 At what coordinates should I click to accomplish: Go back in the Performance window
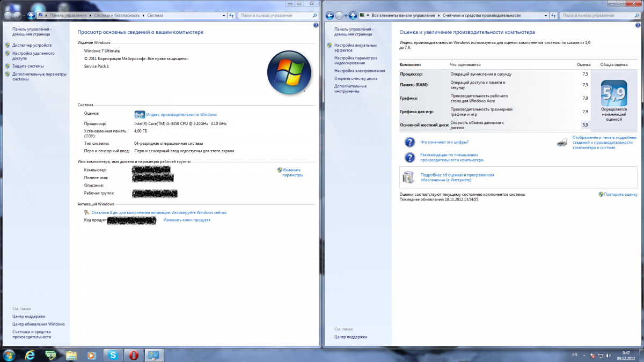pyautogui.click(x=330, y=16)
